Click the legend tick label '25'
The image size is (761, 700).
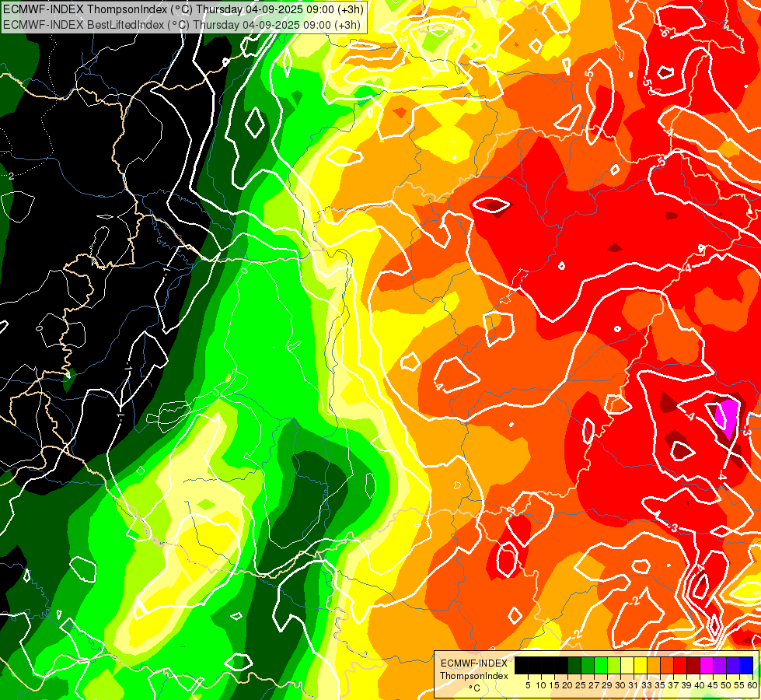click(581, 685)
